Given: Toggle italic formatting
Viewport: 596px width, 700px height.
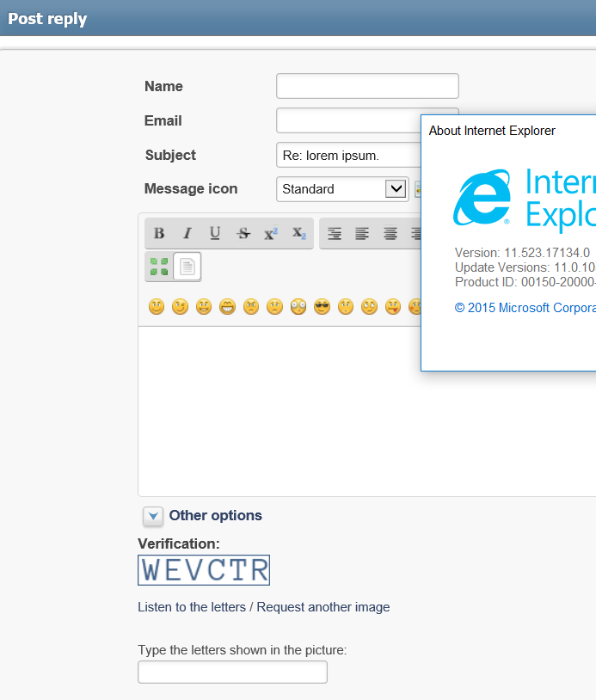Looking at the screenshot, I should click(x=187, y=233).
